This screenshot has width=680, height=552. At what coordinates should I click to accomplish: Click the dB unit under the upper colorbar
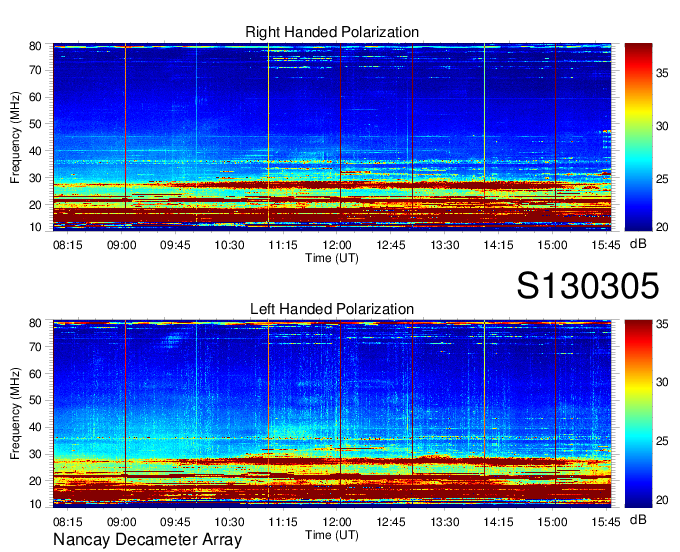[x=638, y=244]
